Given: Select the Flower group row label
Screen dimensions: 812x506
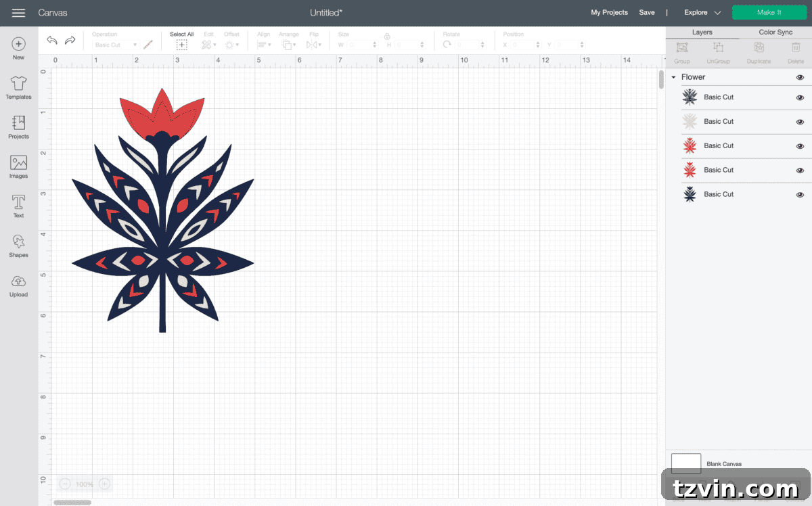Looking at the screenshot, I should (x=693, y=77).
